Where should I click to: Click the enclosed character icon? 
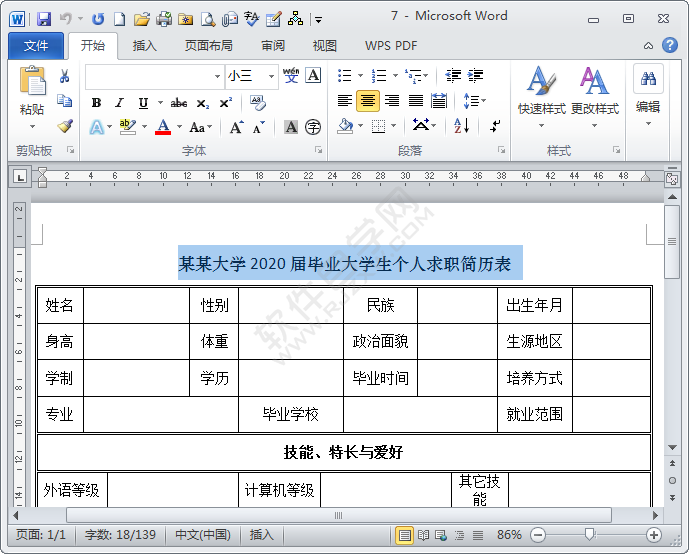(313, 127)
